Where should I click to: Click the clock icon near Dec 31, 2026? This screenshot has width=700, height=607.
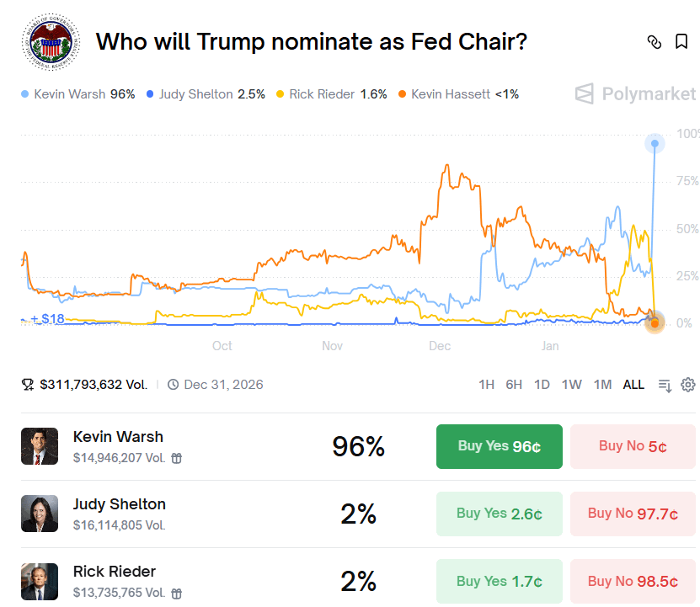click(173, 384)
